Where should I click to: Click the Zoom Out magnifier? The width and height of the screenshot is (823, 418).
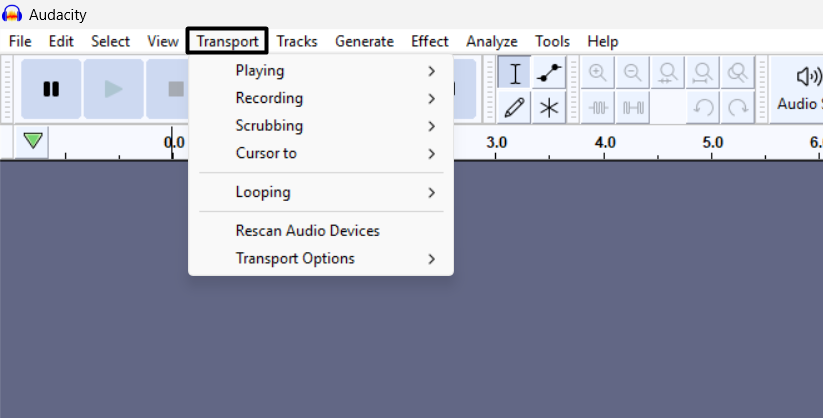click(x=633, y=73)
